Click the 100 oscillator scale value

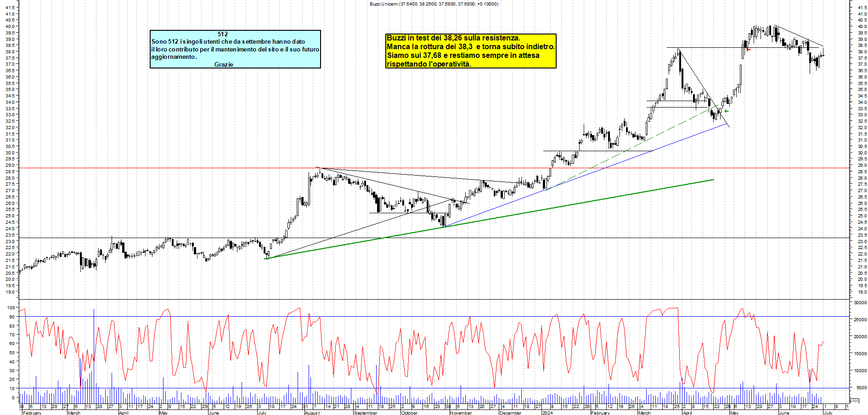pos(11,308)
